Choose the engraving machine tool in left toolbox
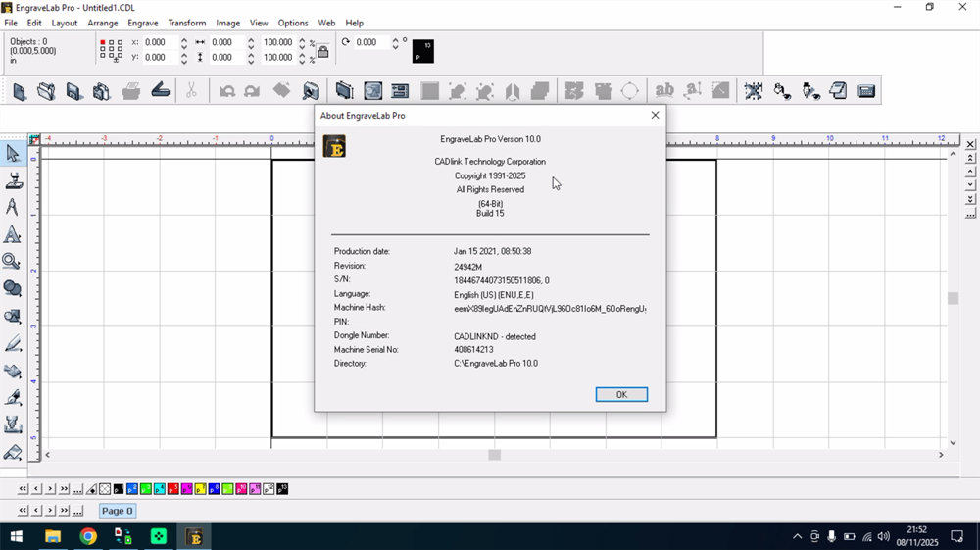 point(13,180)
